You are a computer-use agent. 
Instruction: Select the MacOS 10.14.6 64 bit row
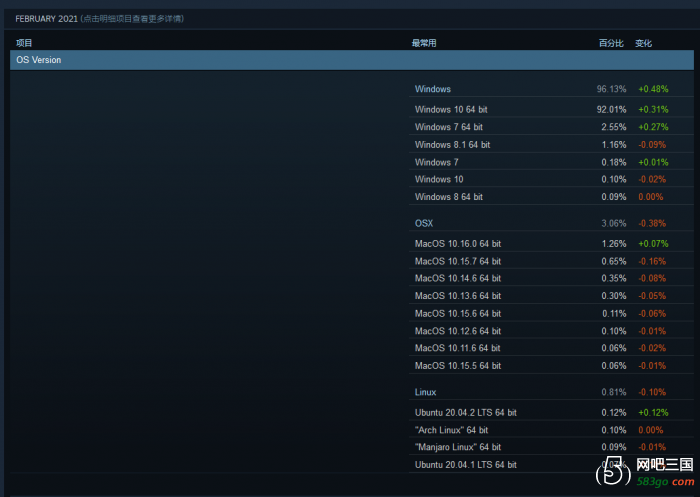(x=551, y=278)
